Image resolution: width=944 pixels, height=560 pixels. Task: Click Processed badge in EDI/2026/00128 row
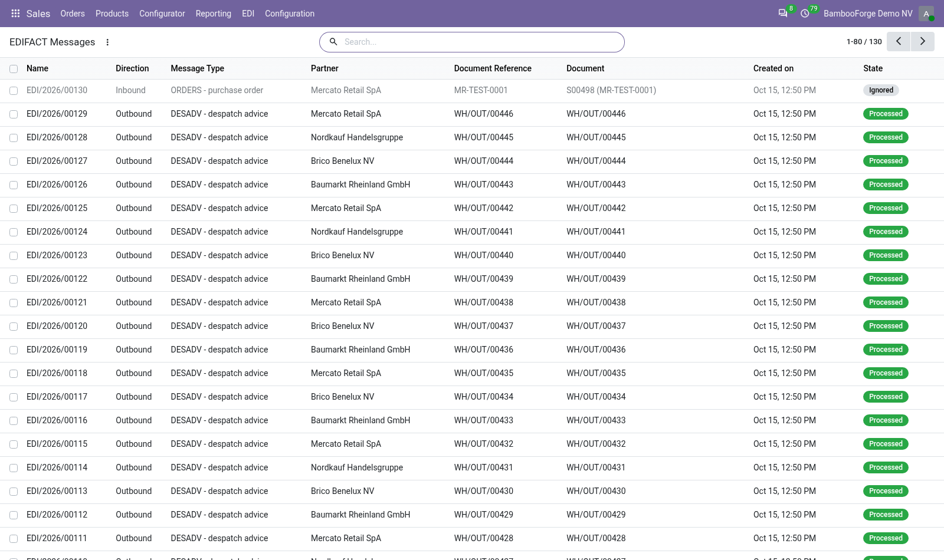pos(886,137)
